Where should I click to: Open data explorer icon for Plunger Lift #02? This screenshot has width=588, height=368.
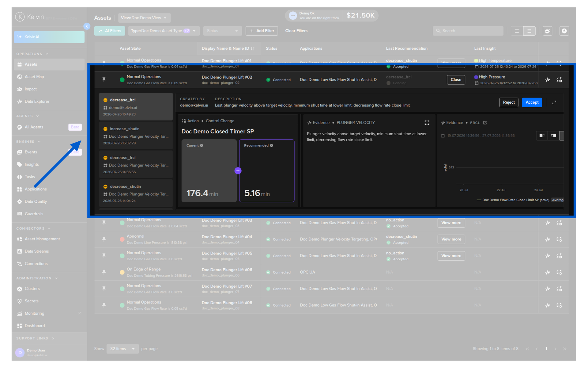click(548, 80)
